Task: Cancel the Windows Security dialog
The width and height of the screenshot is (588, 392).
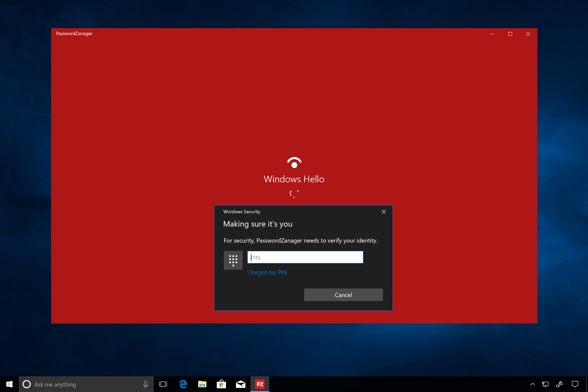Action: pyautogui.click(x=343, y=295)
